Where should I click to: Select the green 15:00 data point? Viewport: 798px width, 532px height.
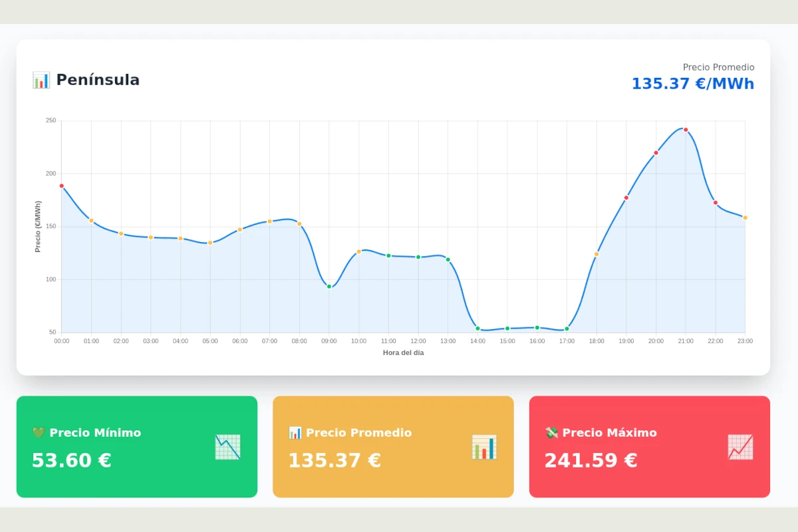pyautogui.click(x=507, y=329)
